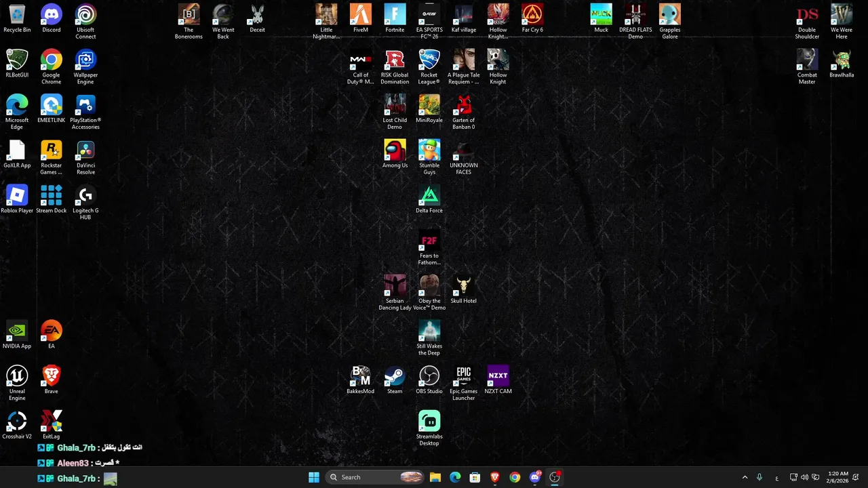Screen dimensions: 868x488
Task: Select Serbian Dancing Lady icon
Action: point(395,293)
